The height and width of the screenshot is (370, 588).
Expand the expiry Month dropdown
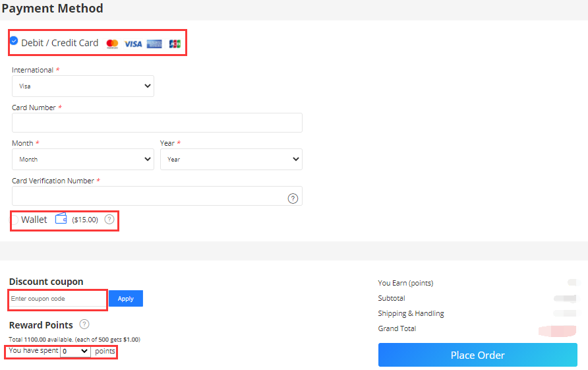pos(83,159)
